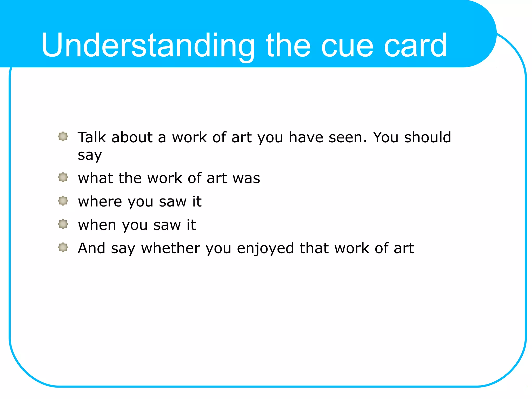Click the words "You should" in first bullet

click(x=412, y=137)
